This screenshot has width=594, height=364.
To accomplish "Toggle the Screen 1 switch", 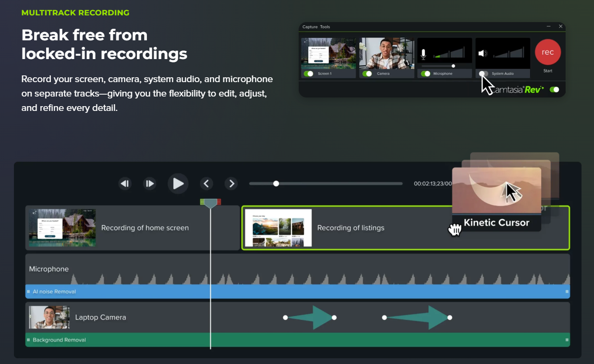I will click(x=308, y=73).
